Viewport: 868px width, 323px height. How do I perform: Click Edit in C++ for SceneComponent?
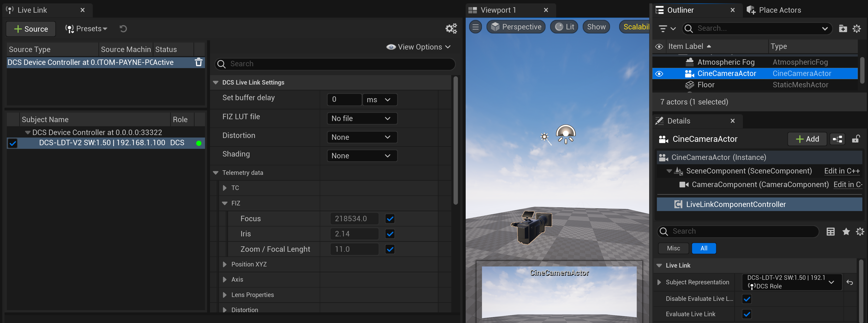(x=842, y=171)
